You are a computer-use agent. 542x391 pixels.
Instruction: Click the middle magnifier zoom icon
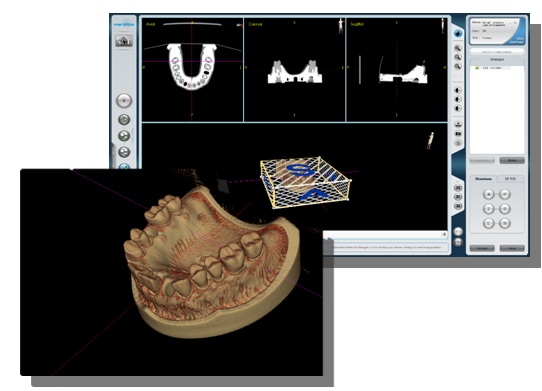click(x=458, y=57)
